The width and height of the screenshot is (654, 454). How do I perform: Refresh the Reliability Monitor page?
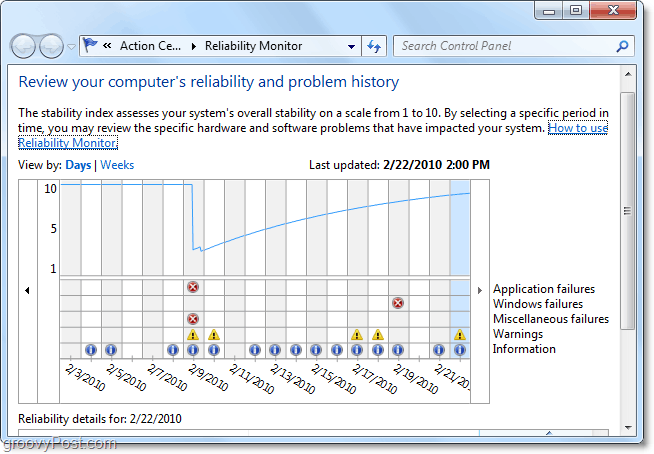pyautogui.click(x=374, y=46)
